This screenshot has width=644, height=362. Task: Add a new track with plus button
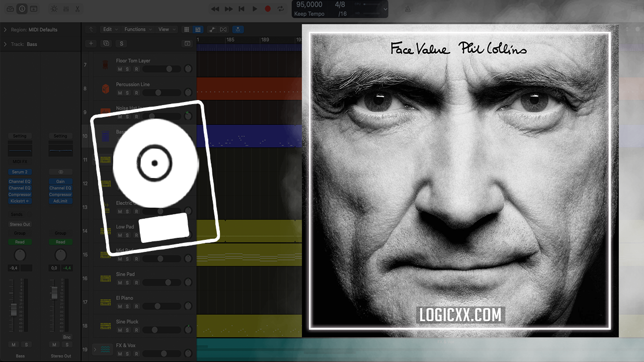(x=91, y=44)
